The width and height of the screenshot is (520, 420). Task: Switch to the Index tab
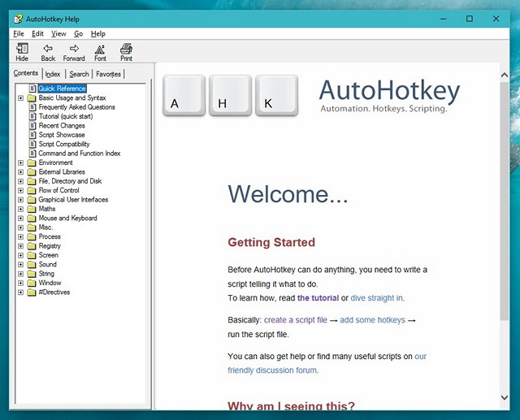[53, 74]
